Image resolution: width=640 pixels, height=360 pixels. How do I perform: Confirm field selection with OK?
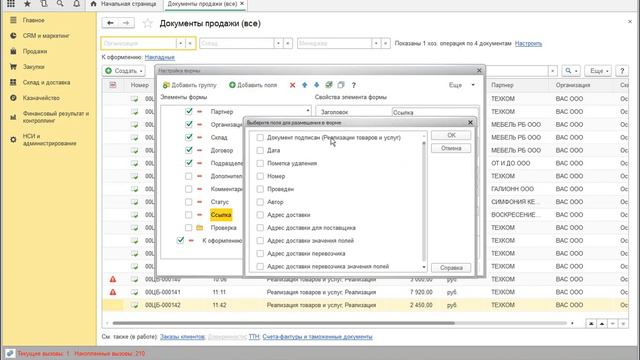pos(451,135)
